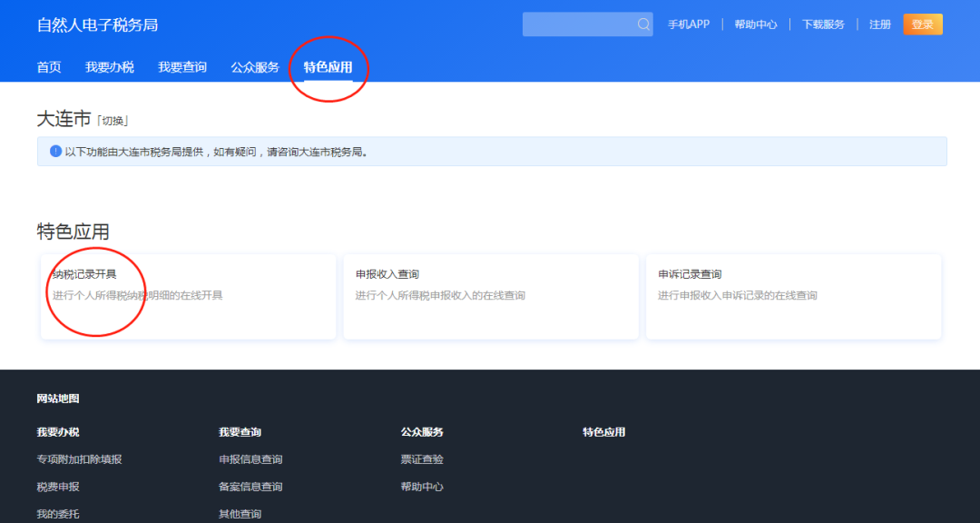Screen dimensions: 980x523
Task: Open the 我要办税 tab
Action: click(x=110, y=67)
